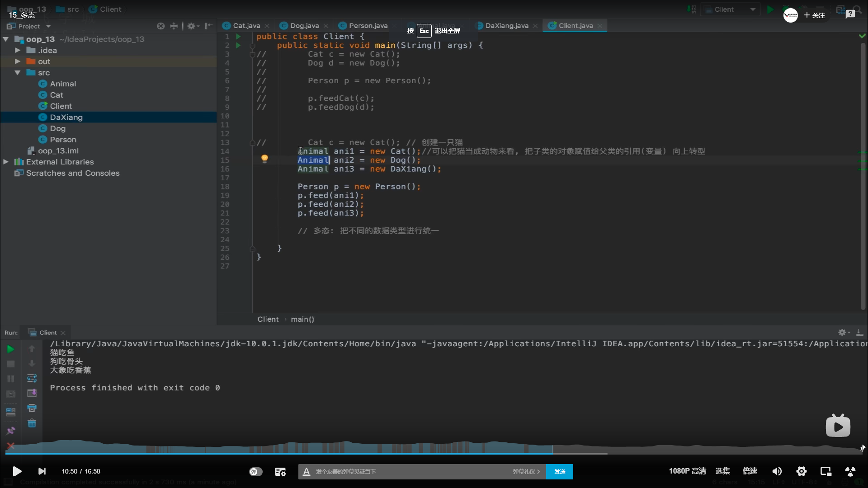Clear console with trash icon
868x488 pixels.
(32, 423)
